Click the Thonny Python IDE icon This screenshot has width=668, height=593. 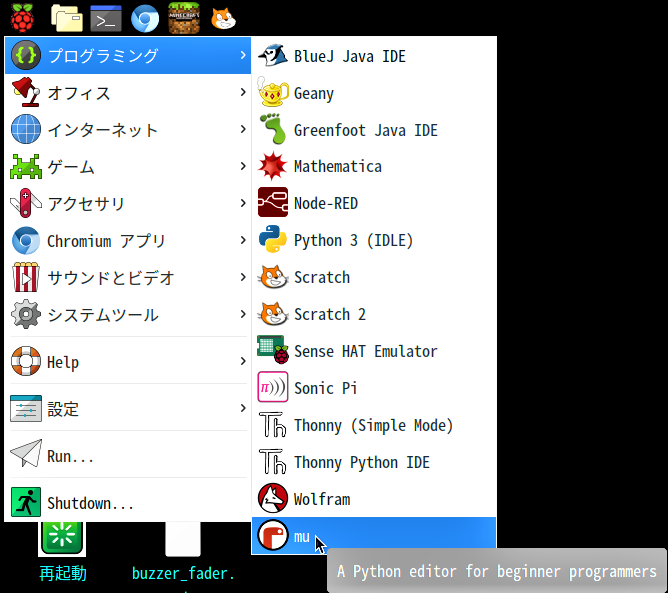[x=273, y=461]
